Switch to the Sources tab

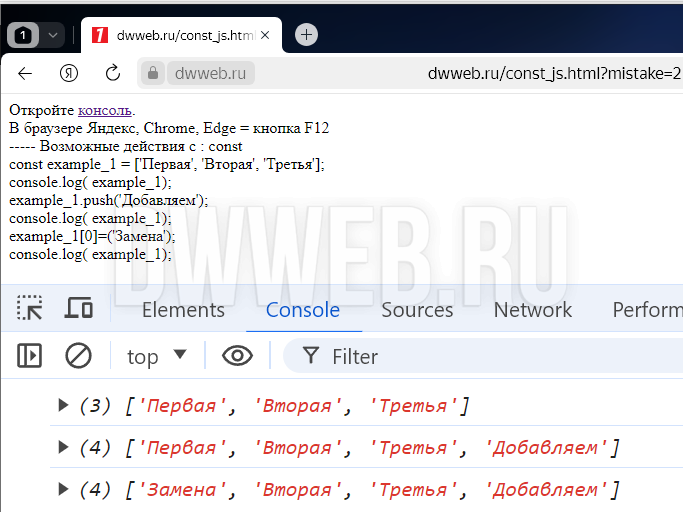tap(417, 310)
